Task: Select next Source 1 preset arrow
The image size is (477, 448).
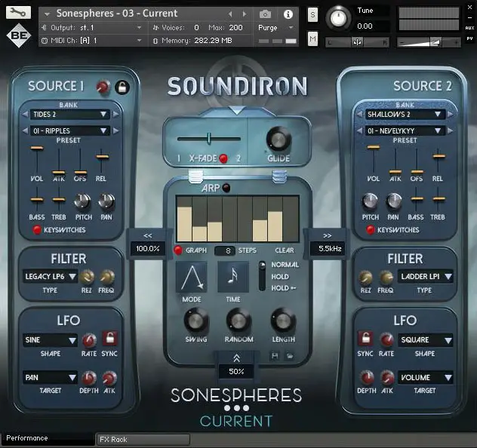Action: tap(116, 131)
